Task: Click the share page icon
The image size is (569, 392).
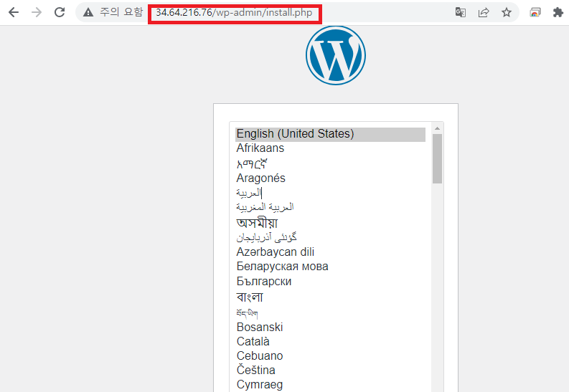Action: point(484,13)
